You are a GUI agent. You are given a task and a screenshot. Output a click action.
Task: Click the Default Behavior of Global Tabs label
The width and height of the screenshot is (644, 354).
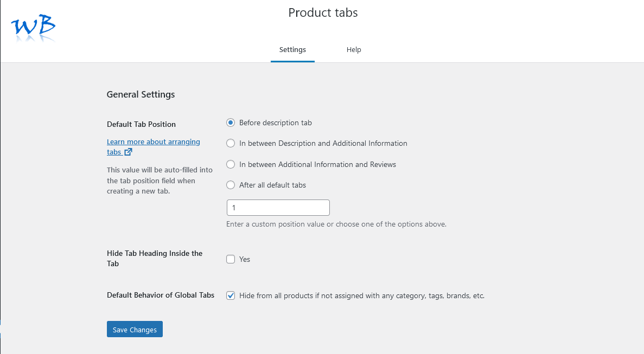160,295
